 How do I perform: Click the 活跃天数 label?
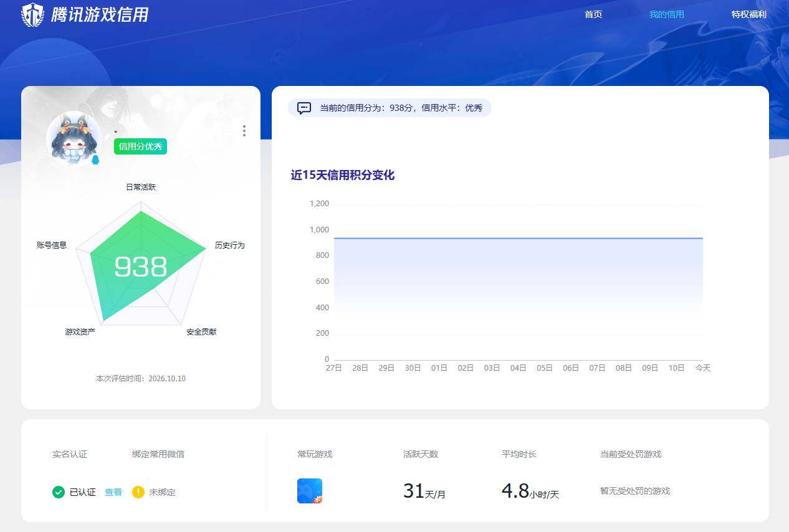[421, 454]
